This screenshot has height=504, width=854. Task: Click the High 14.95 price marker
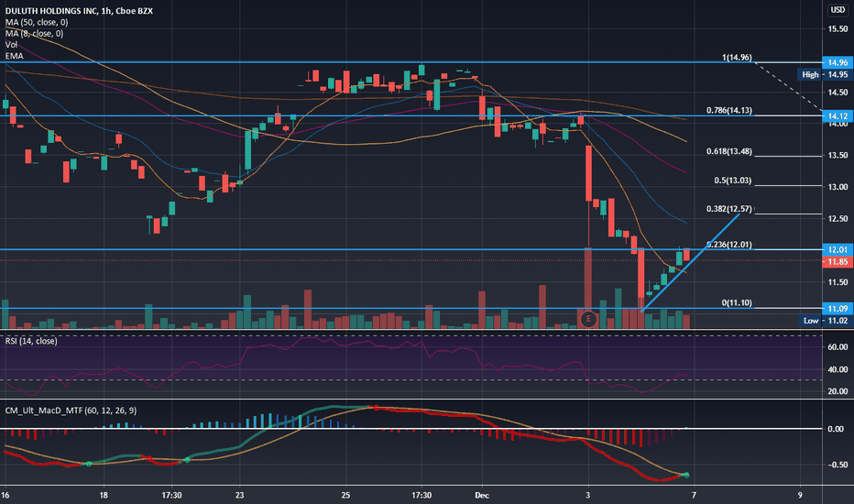(x=825, y=75)
